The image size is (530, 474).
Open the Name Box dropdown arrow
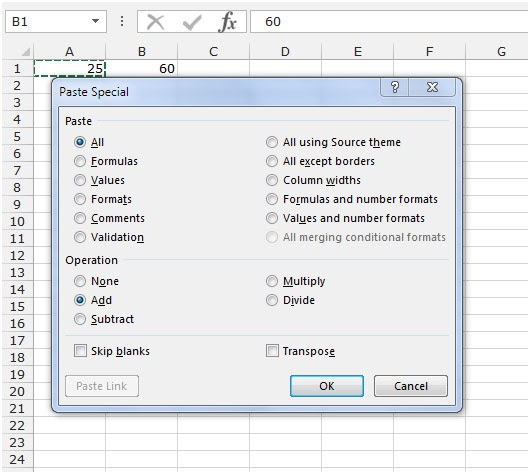pyautogui.click(x=96, y=21)
